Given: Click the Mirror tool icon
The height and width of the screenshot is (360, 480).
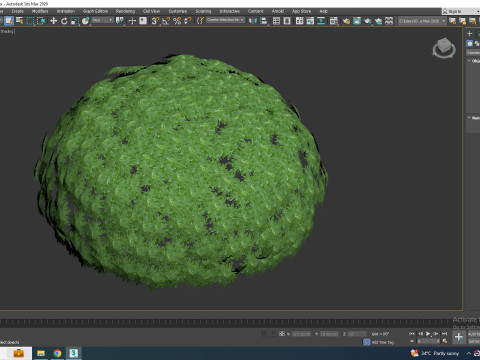Looking at the screenshot, I should tap(253, 21).
